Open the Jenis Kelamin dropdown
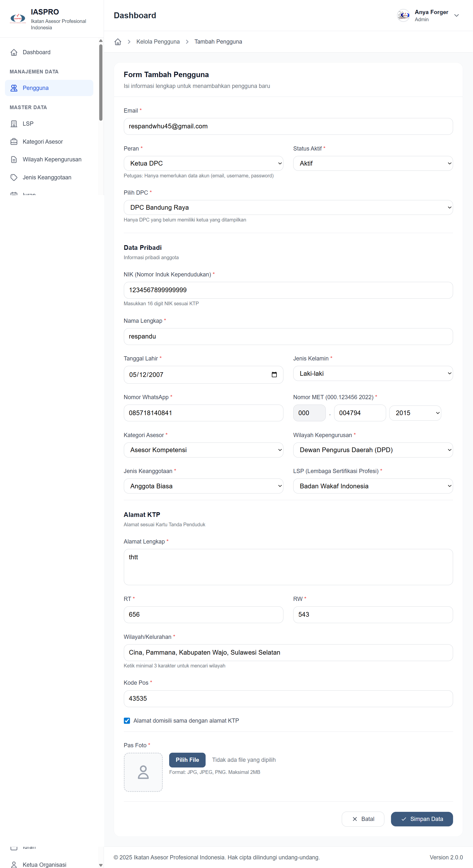This screenshot has width=473, height=868. (373, 373)
